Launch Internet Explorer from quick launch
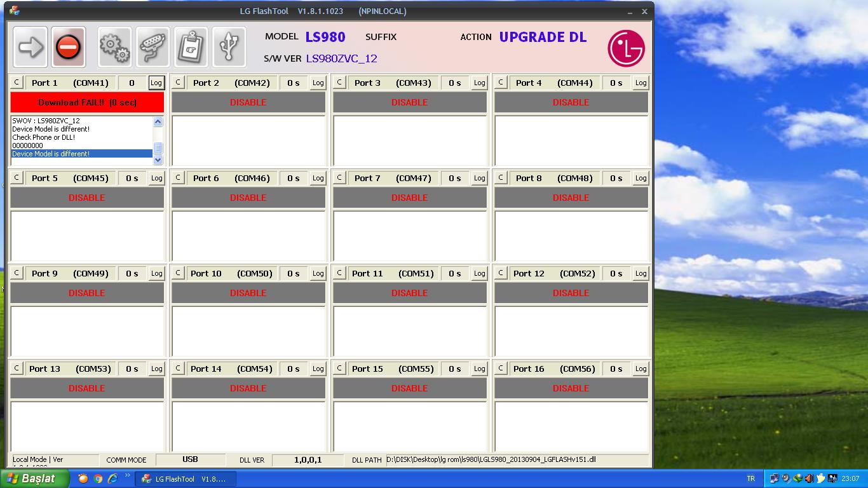Image resolution: width=868 pixels, height=488 pixels. click(113, 478)
